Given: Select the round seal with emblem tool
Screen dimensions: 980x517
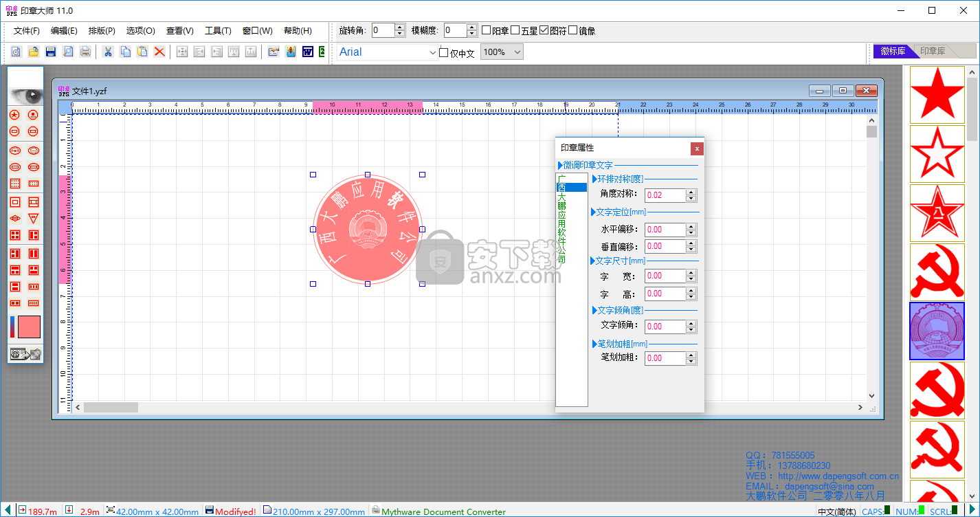Looking at the screenshot, I should pos(33,114).
